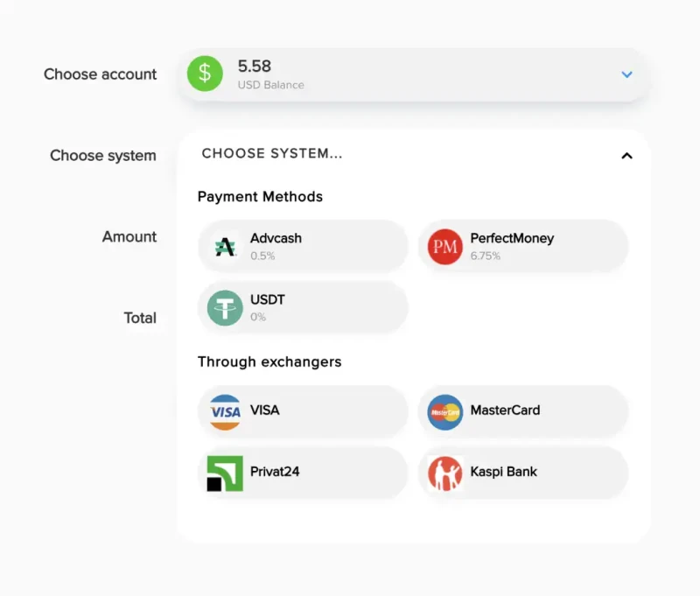The height and width of the screenshot is (596, 700).
Task: Click the MasterCard logo icon
Action: coord(445,412)
